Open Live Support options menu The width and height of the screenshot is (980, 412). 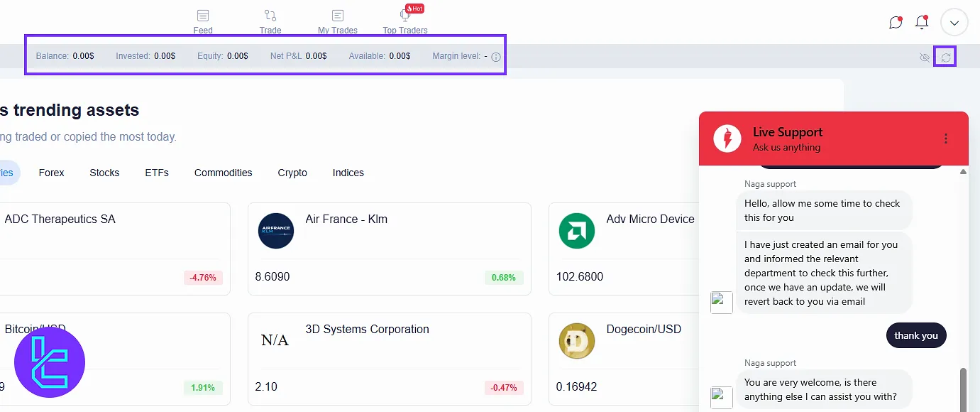(946, 139)
